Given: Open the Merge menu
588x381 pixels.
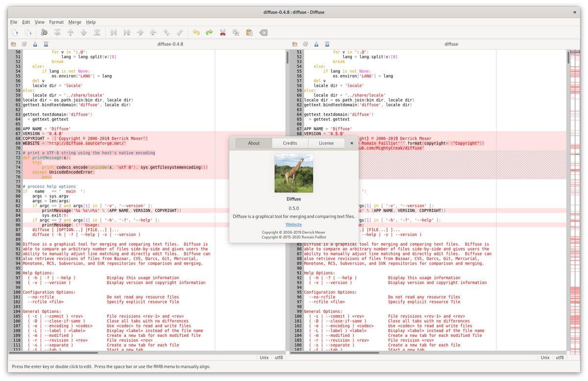Looking at the screenshot, I should [75, 22].
